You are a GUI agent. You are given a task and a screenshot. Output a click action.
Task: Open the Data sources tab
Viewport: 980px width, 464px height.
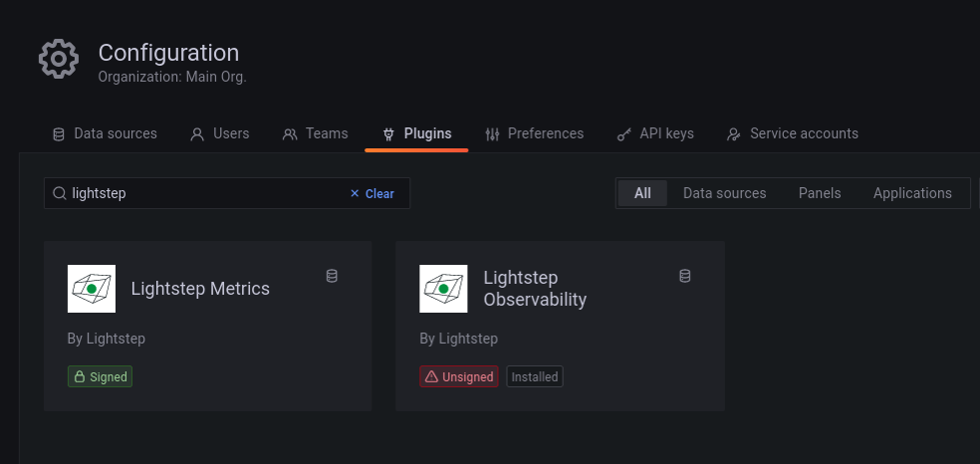pyautogui.click(x=105, y=133)
